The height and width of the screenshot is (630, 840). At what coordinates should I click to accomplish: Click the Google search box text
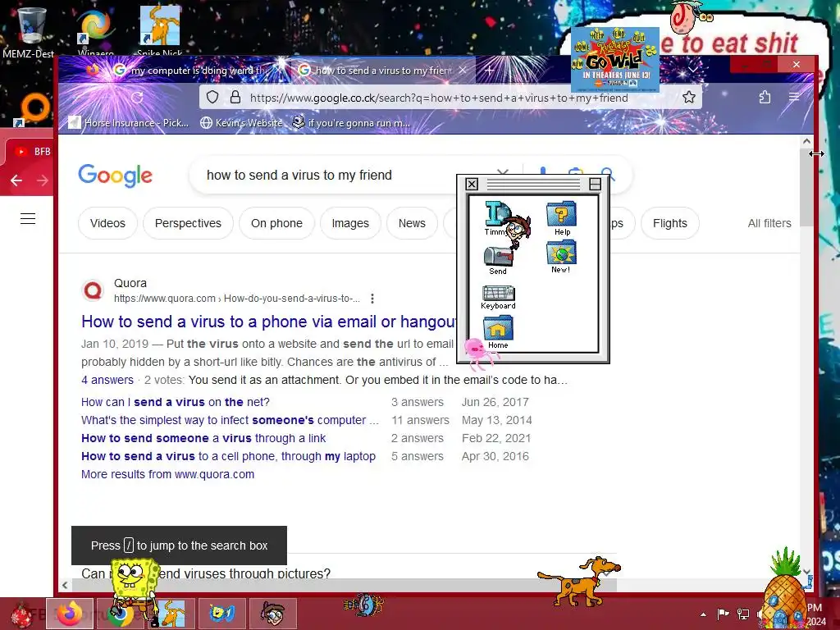(x=299, y=176)
